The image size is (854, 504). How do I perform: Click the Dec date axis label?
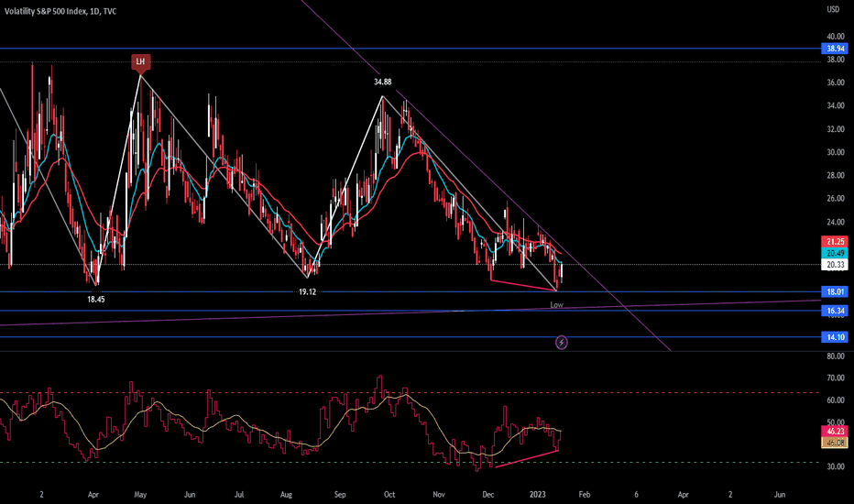point(488,494)
